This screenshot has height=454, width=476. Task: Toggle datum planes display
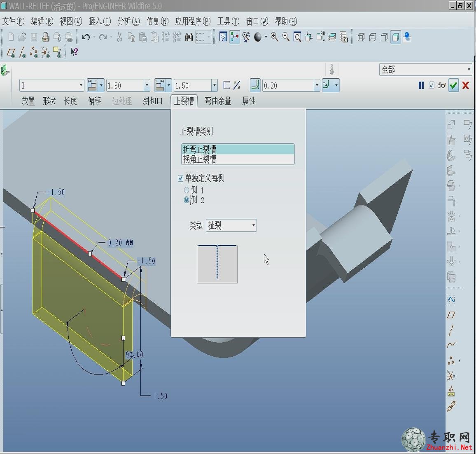point(11,52)
